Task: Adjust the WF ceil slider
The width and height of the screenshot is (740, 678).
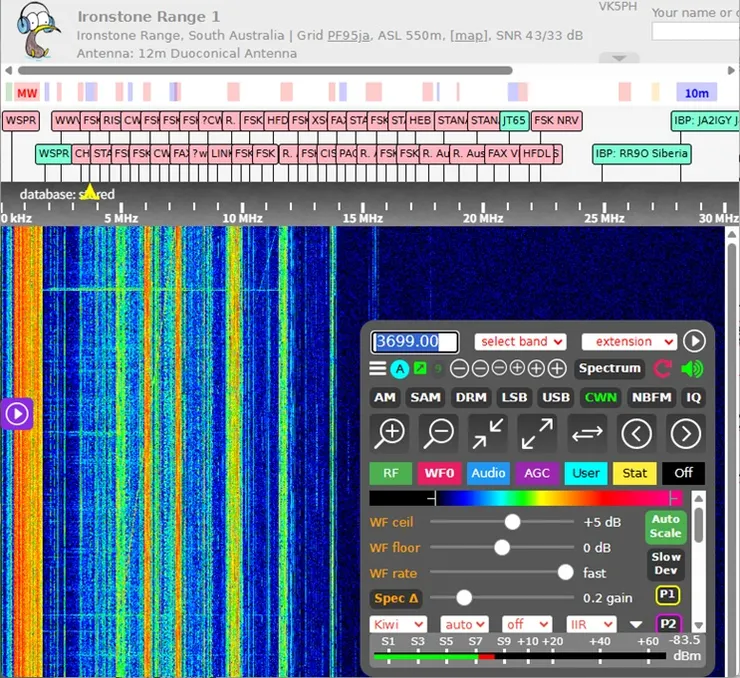Action: click(513, 522)
